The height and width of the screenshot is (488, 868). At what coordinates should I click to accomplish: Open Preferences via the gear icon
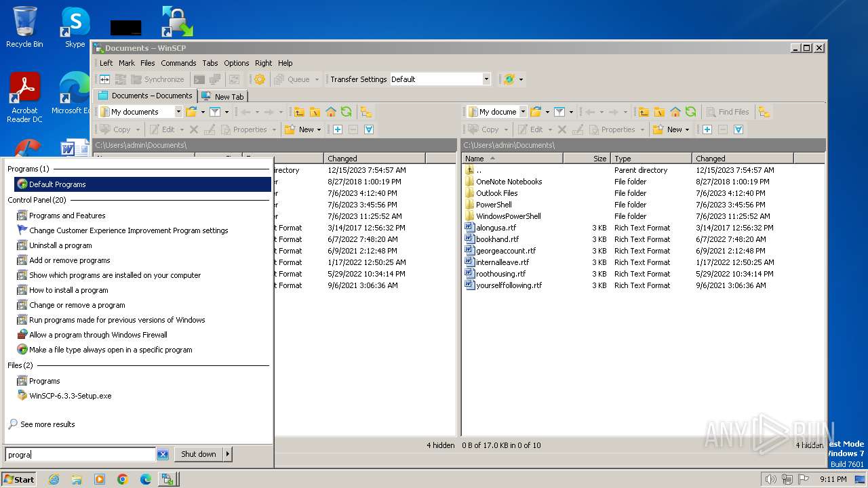(x=259, y=79)
